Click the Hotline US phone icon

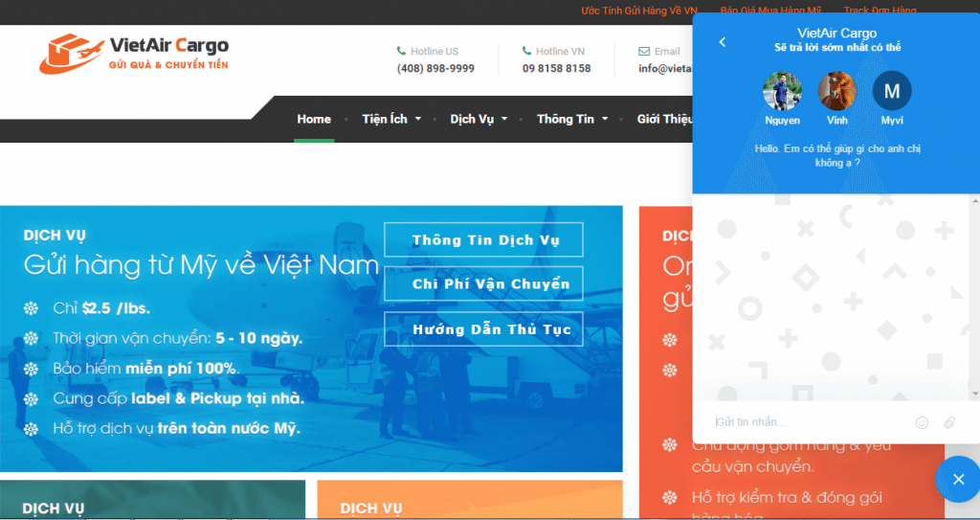point(401,51)
